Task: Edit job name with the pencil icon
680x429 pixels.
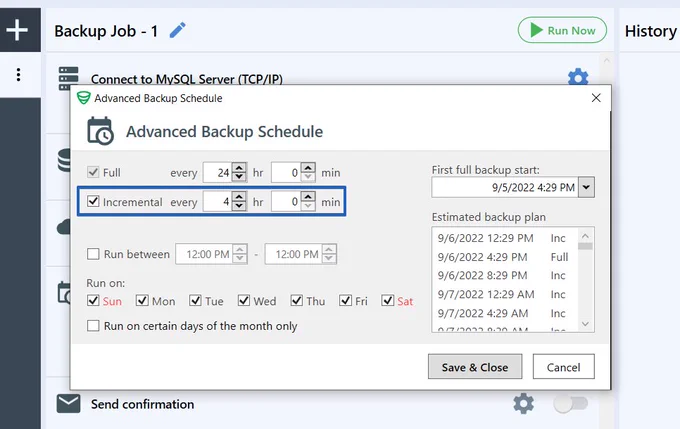Action: (177, 30)
